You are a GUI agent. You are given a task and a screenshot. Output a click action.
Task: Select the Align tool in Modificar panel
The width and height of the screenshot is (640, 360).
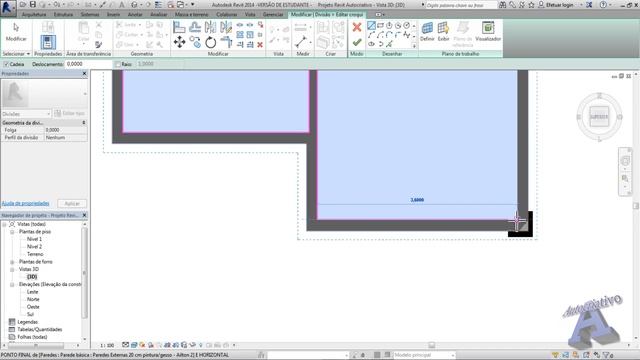coord(179,27)
